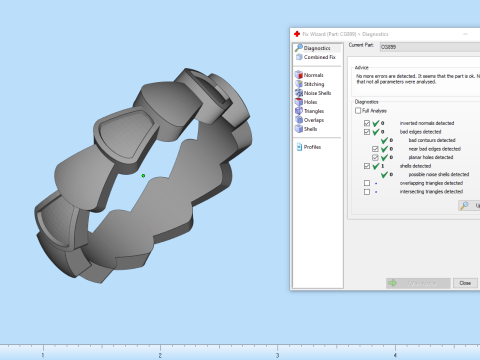Click the Triangles cube icon
This screenshot has width=480, height=360.
(299, 111)
